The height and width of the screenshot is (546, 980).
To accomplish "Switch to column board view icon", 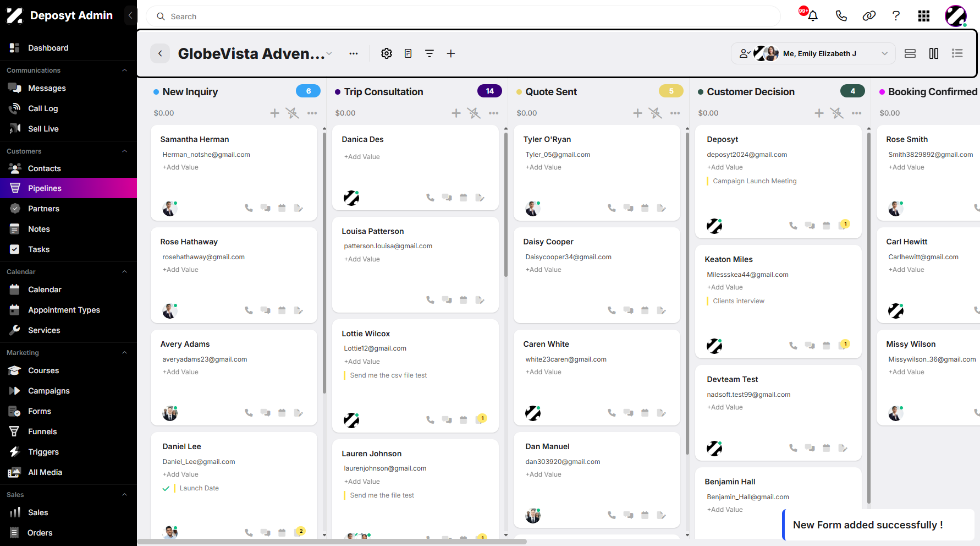I will coord(934,53).
